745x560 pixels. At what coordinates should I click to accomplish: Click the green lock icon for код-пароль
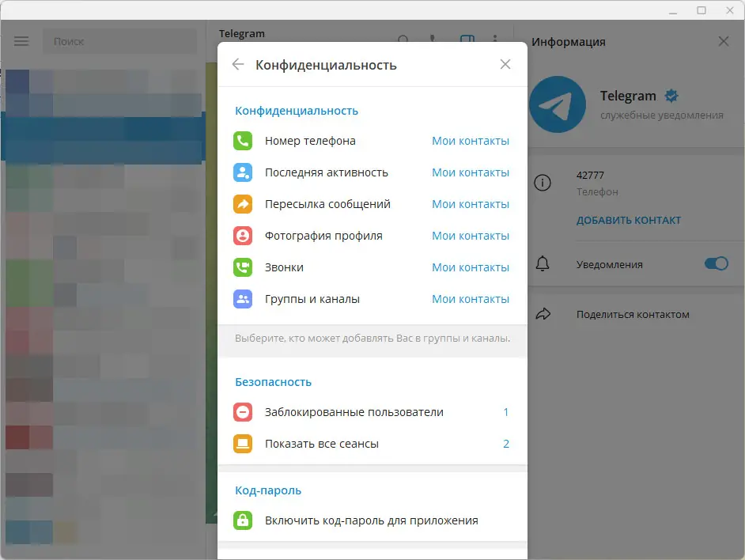pyautogui.click(x=243, y=520)
